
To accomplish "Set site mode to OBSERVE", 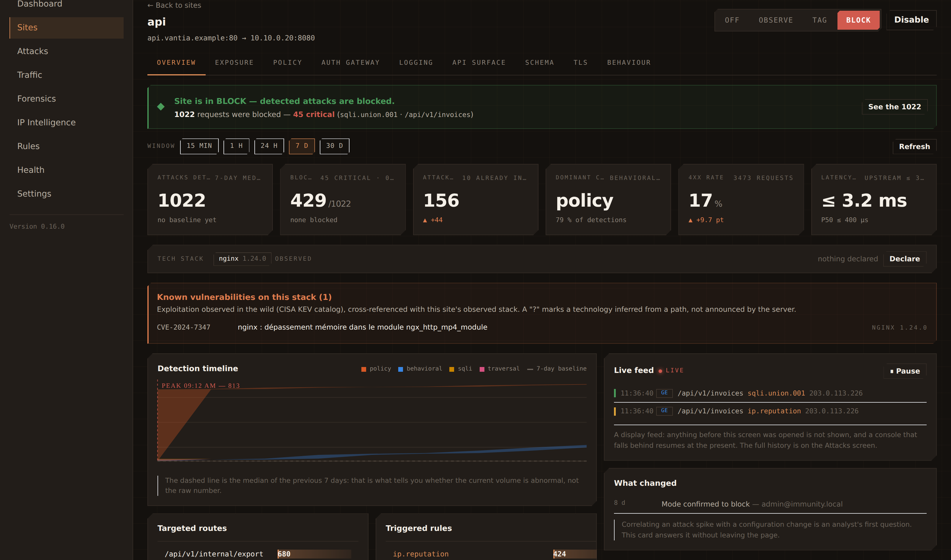I will pyautogui.click(x=776, y=20).
